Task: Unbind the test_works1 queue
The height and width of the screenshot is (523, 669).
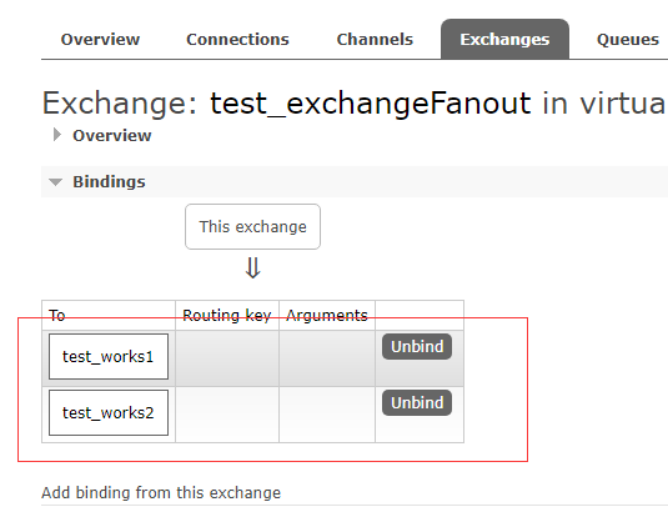Action: click(x=417, y=346)
